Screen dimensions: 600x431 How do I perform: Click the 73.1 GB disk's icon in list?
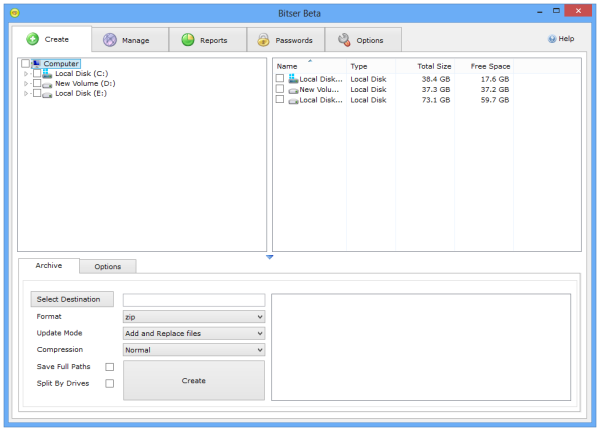[x=293, y=101]
